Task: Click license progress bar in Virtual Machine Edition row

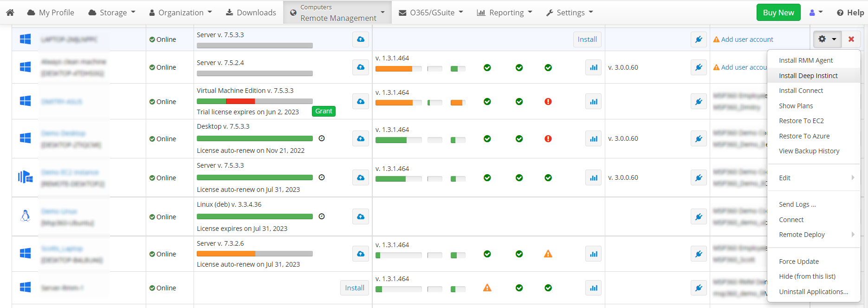Action: pyautogui.click(x=255, y=101)
